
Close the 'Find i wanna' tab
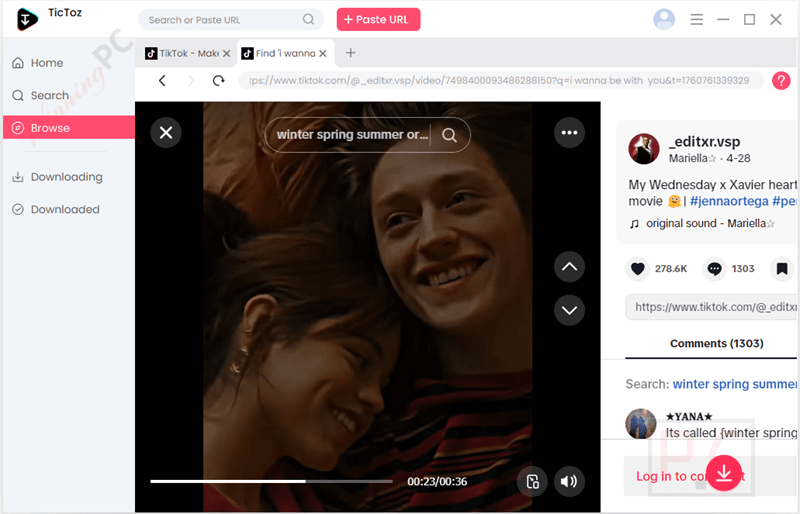[x=323, y=53]
